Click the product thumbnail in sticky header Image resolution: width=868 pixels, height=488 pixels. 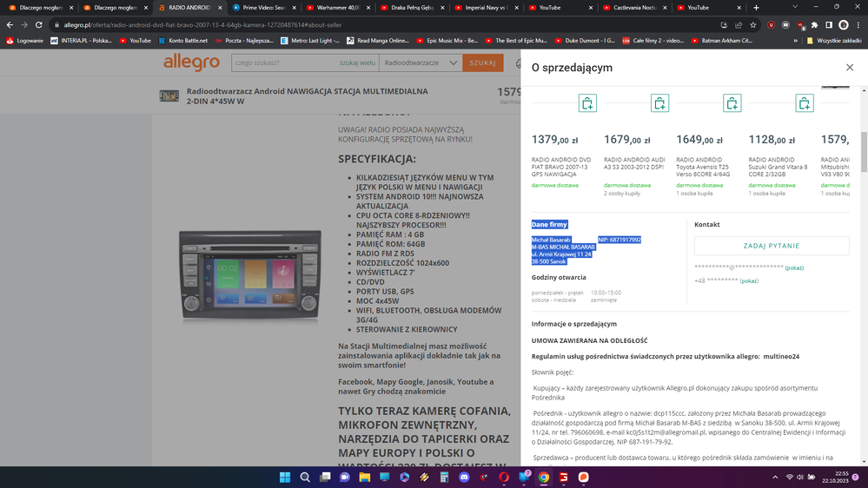click(x=169, y=96)
